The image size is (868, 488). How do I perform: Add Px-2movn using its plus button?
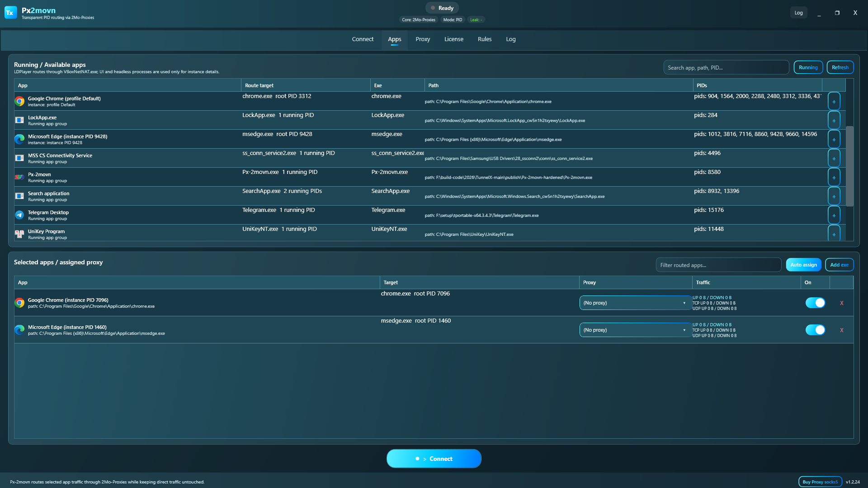(x=834, y=177)
